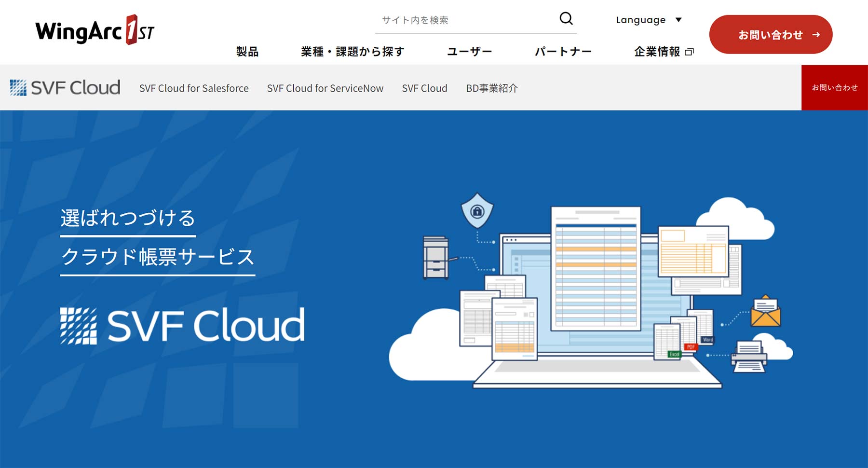868x468 pixels.
Task: Click the search magnifier icon
Action: (566, 19)
